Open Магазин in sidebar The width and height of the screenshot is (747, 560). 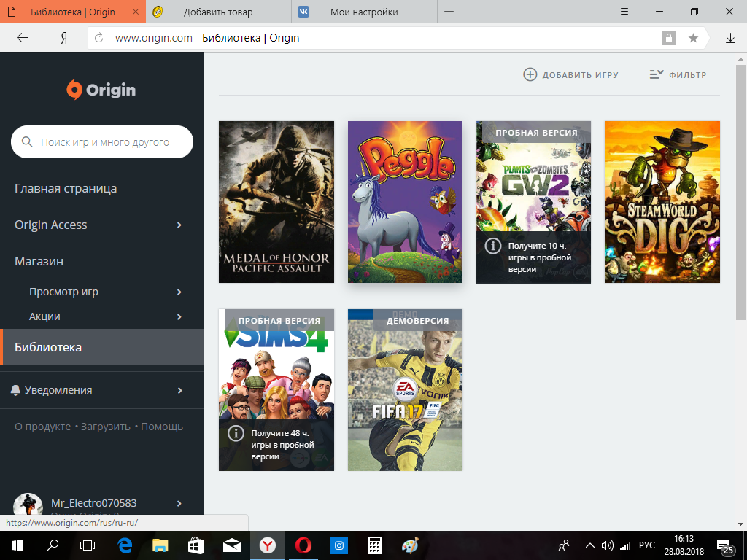coord(39,261)
